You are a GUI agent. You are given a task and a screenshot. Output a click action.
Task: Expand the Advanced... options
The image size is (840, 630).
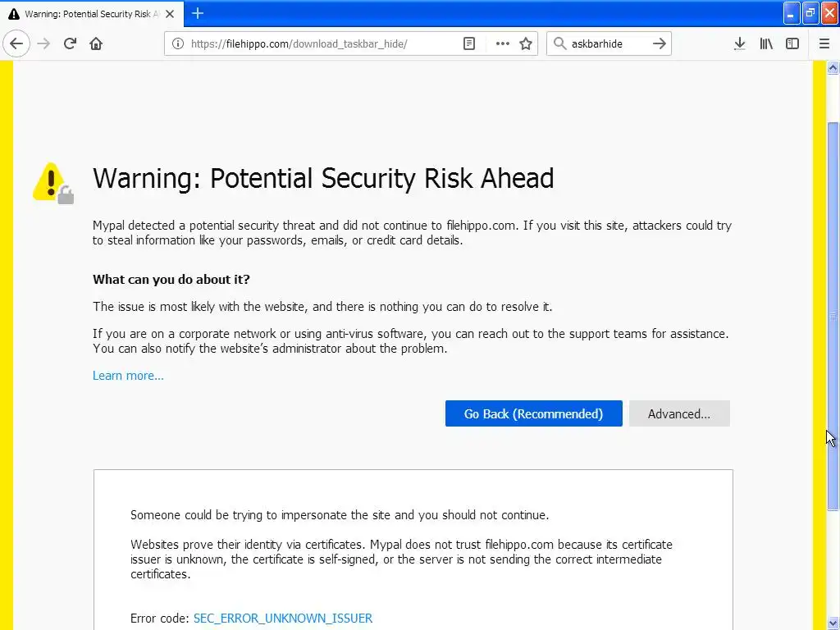(x=679, y=413)
